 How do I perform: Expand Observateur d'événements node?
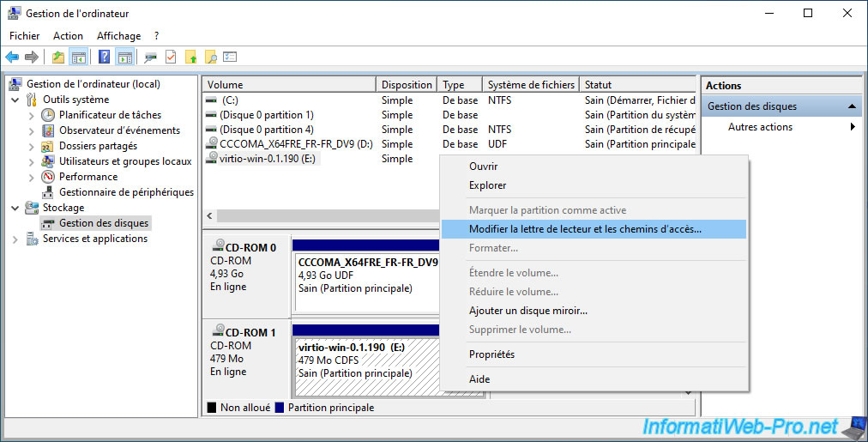pyautogui.click(x=32, y=131)
